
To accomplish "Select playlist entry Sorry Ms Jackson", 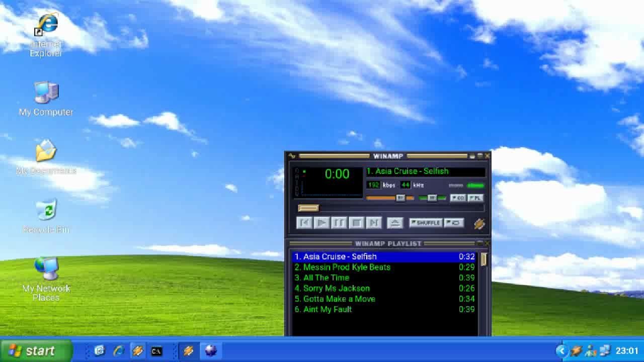I will pos(384,288).
